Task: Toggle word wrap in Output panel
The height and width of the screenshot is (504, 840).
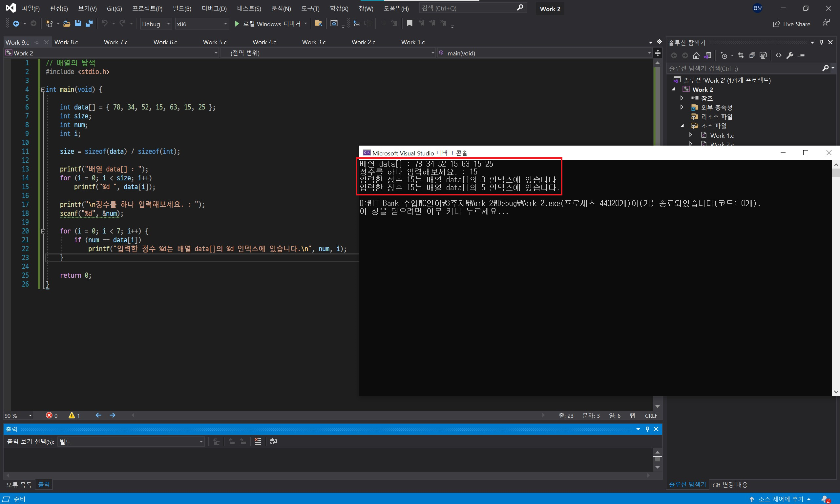Action: pos(274,441)
